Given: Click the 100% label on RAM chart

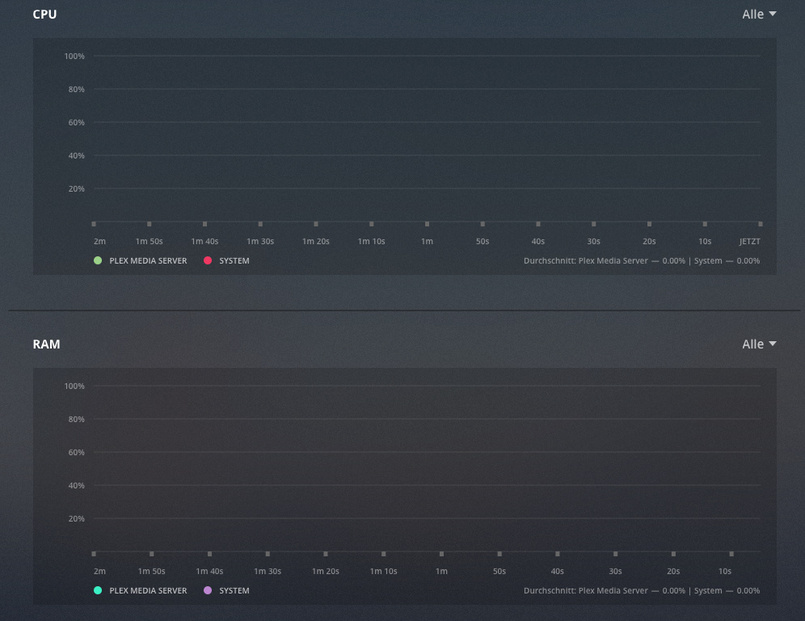Looking at the screenshot, I should tap(74, 386).
